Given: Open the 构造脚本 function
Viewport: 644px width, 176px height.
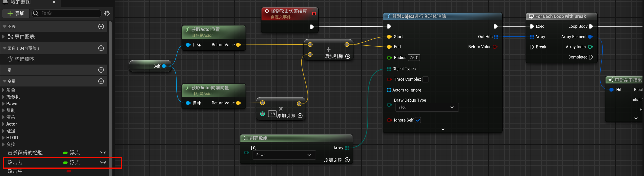Looking at the screenshot, I should [24, 59].
